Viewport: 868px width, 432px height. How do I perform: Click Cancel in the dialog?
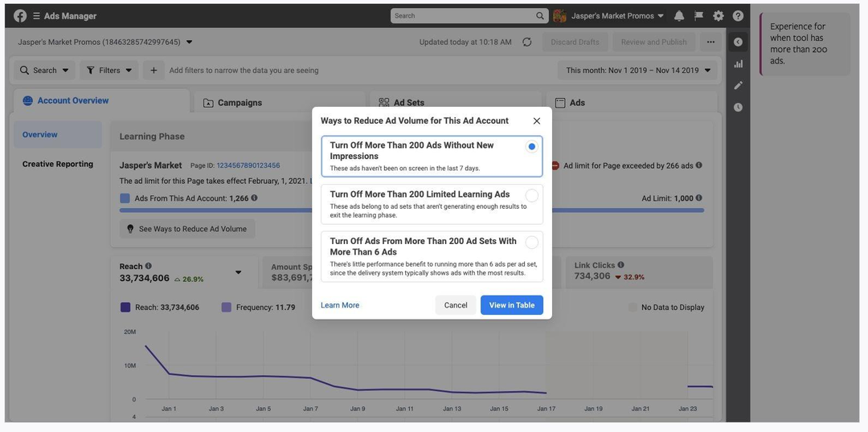456,305
